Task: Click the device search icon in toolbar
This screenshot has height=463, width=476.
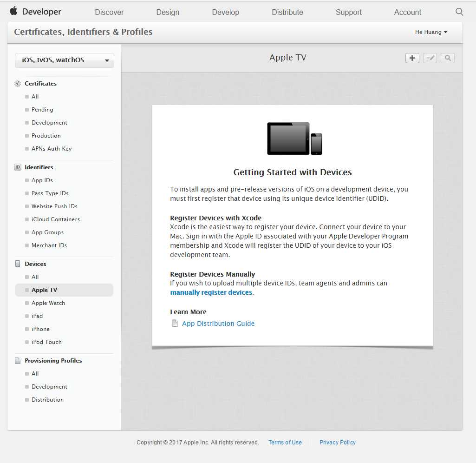Action: (448, 58)
